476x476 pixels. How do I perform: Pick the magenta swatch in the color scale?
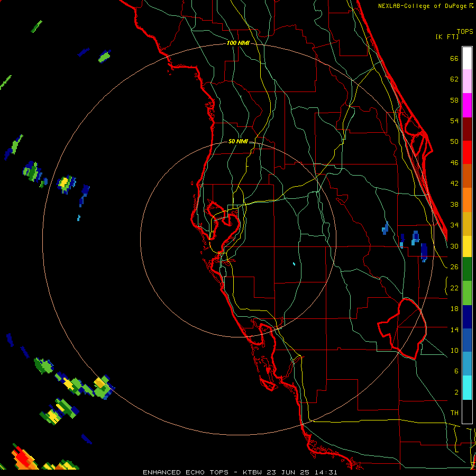pos(467,105)
